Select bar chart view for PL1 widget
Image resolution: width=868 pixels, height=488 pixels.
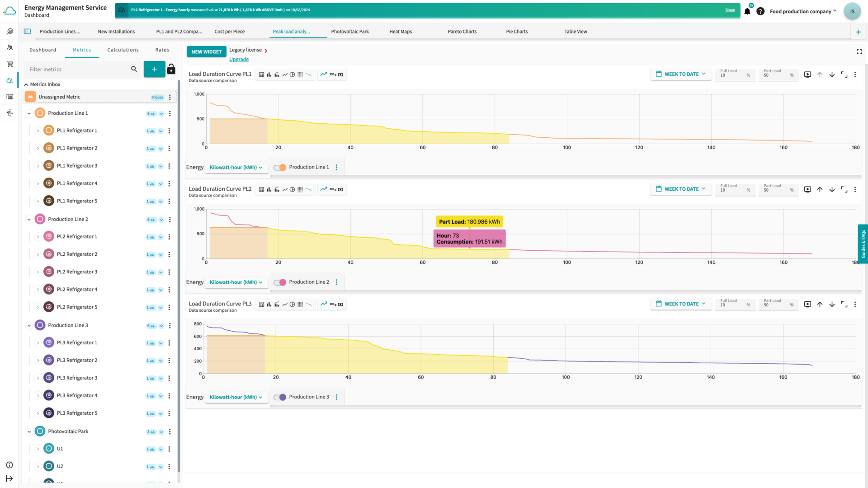(269, 75)
